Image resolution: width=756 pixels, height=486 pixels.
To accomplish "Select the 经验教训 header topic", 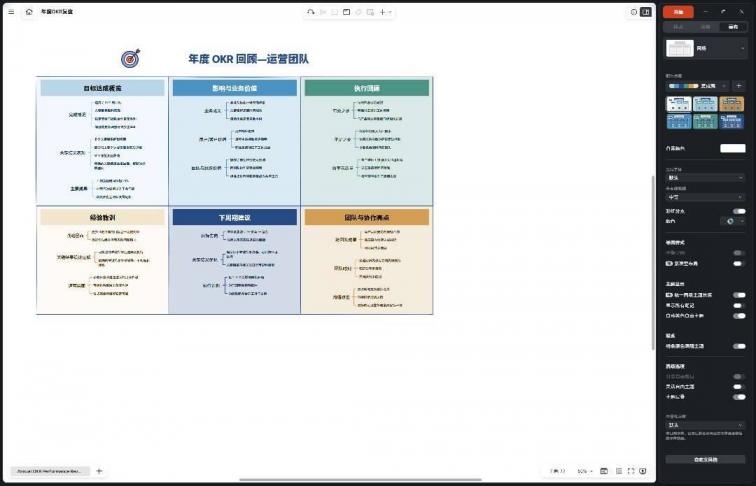I will pyautogui.click(x=102, y=217).
